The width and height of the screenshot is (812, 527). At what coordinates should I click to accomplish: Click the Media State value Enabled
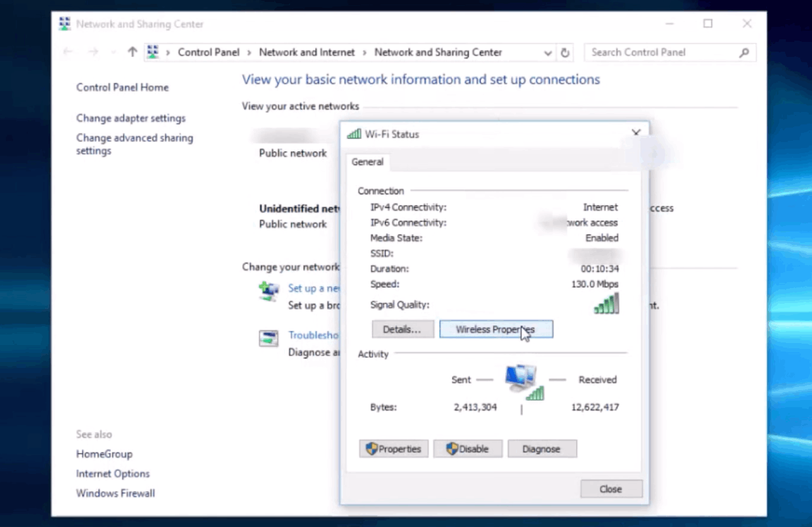pos(602,238)
